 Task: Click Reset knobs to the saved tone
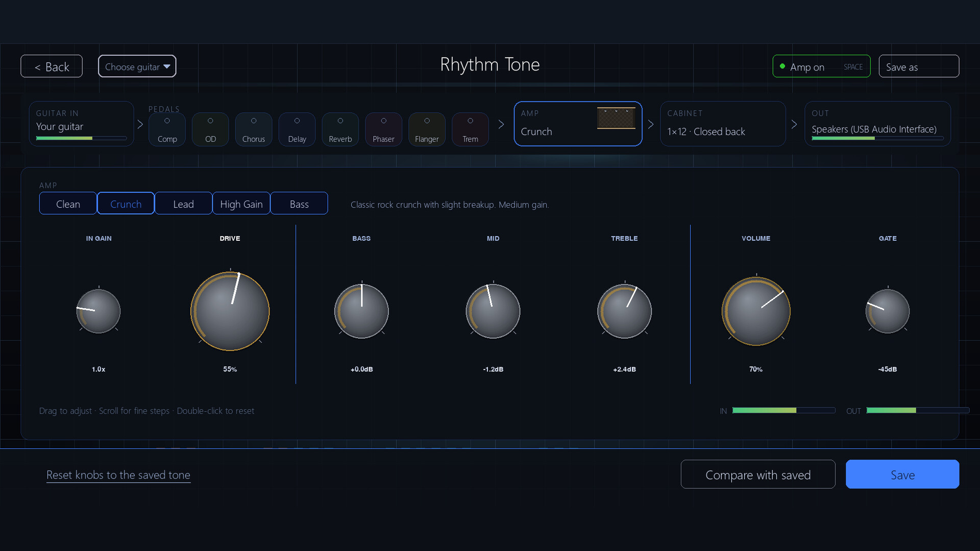tap(118, 475)
